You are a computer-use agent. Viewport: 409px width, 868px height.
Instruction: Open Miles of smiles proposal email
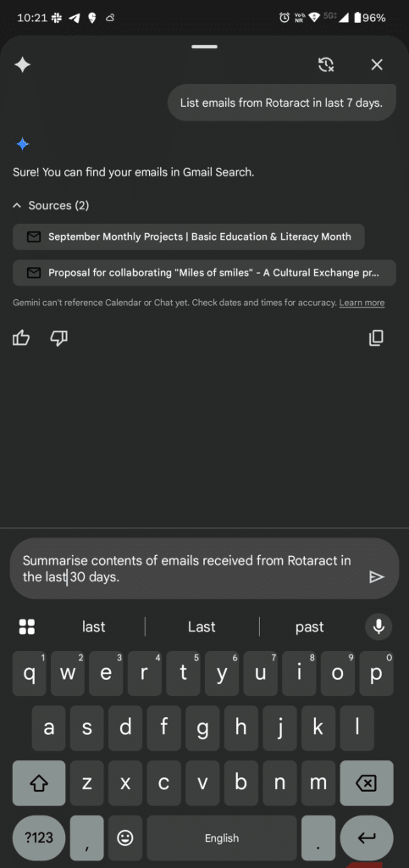(205, 273)
